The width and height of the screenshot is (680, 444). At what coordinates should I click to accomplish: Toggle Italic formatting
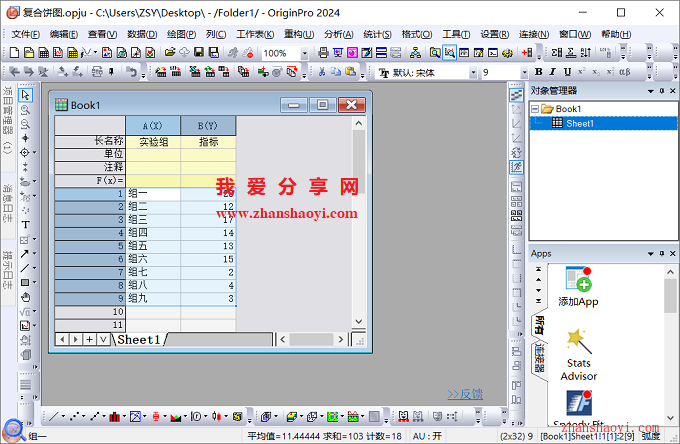click(x=552, y=72)
